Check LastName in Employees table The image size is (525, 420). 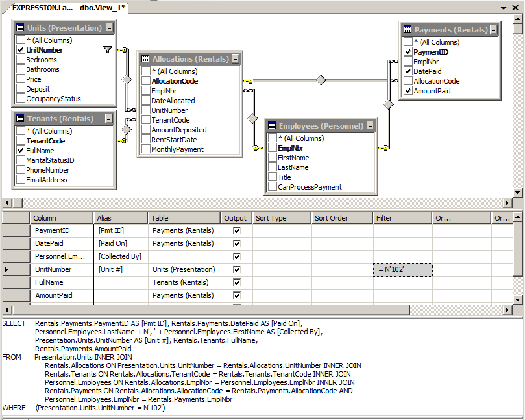(272, 167)
